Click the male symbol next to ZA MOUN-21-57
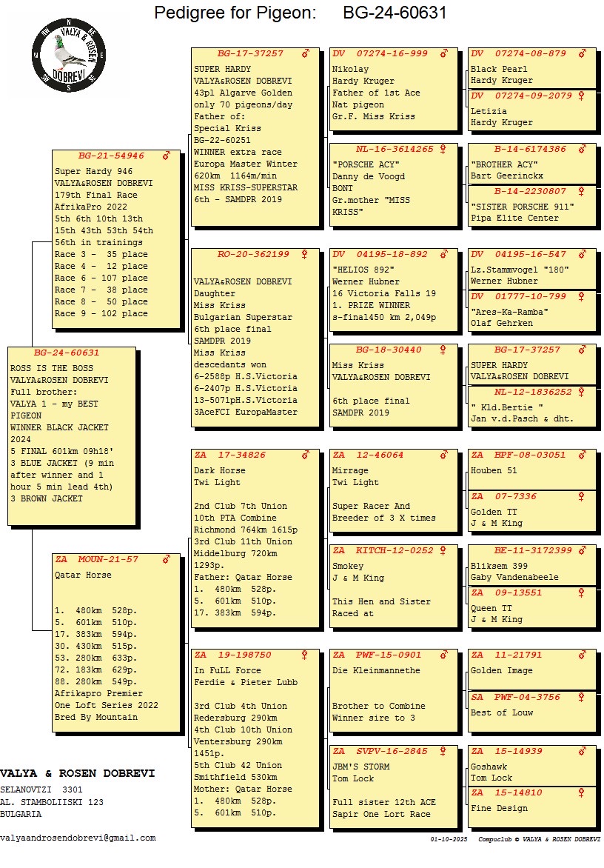The image size is (604, 868). 167,559
